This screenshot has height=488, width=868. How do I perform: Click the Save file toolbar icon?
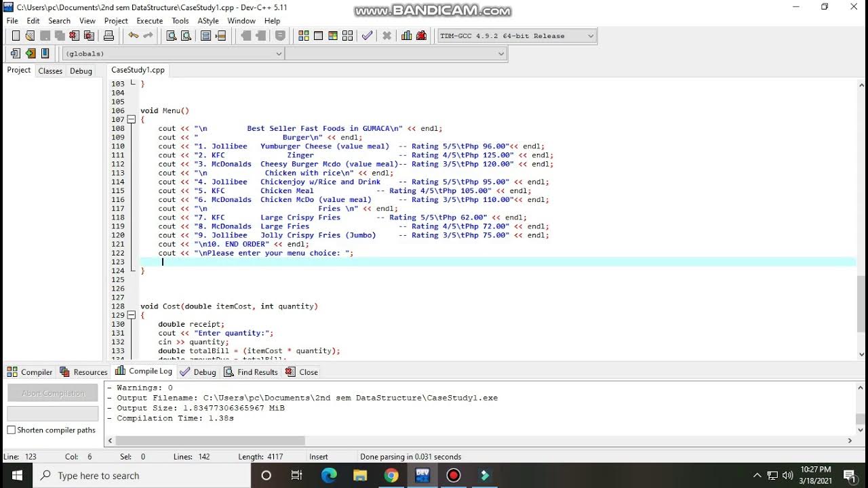[x=45, y=36]
